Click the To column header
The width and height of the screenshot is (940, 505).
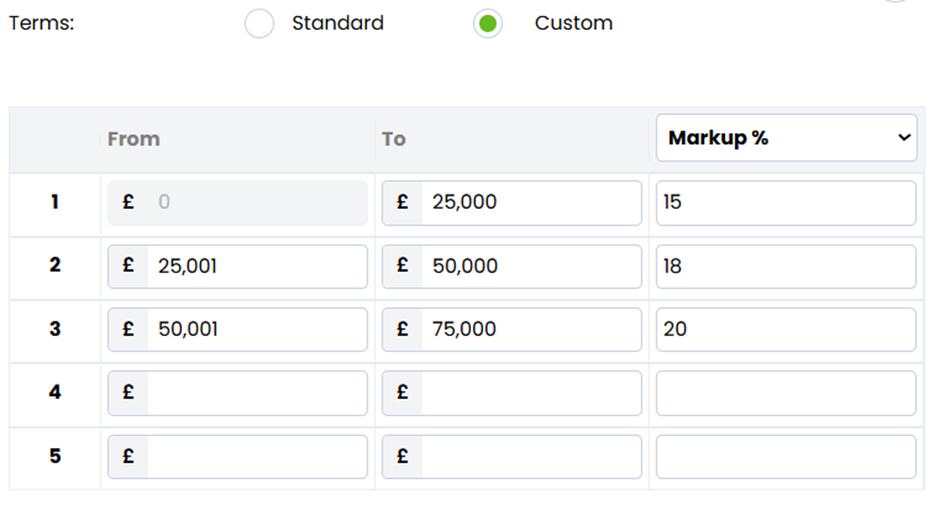point(394,139)
